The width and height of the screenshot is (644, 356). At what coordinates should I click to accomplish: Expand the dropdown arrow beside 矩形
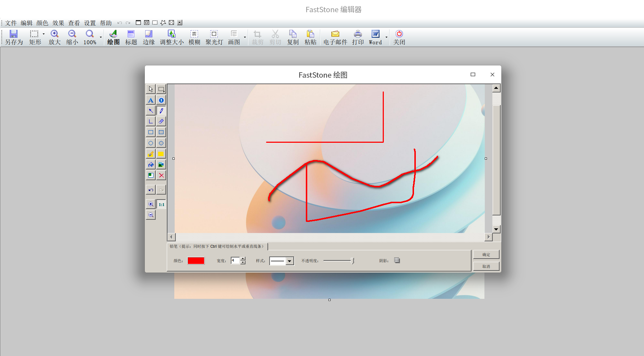pos(44,34)
